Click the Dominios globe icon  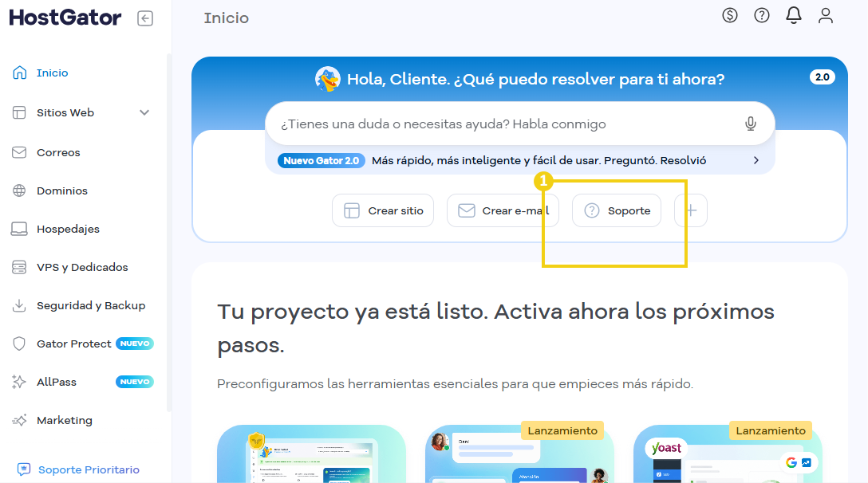coord(19,190)
